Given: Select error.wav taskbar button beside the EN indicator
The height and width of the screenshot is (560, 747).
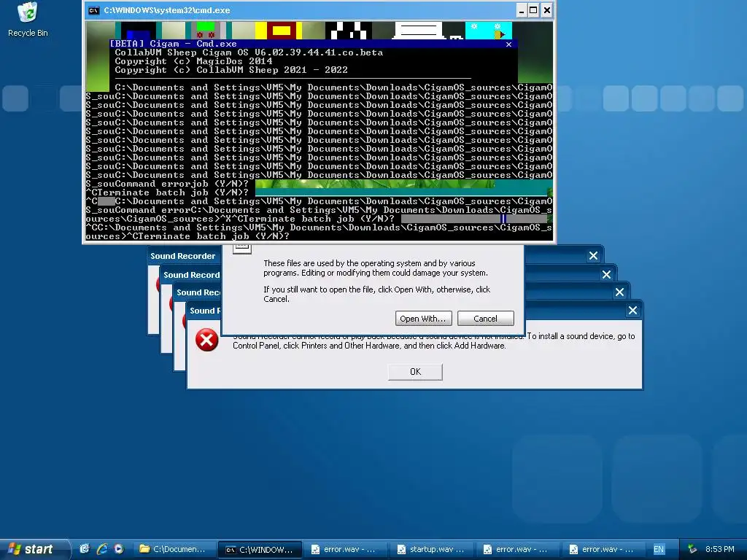Looking at the screenshot, I should click(603, 549).
